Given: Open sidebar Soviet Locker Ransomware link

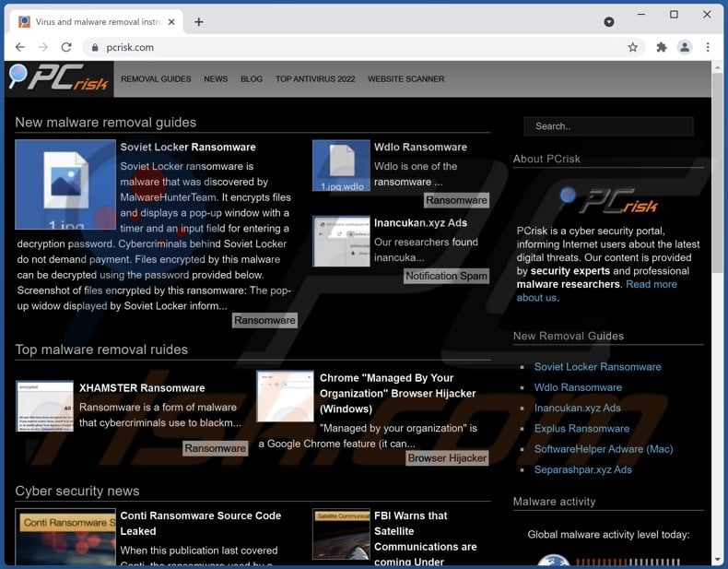Looking at the screenshot, I should [x=597, y=367].
